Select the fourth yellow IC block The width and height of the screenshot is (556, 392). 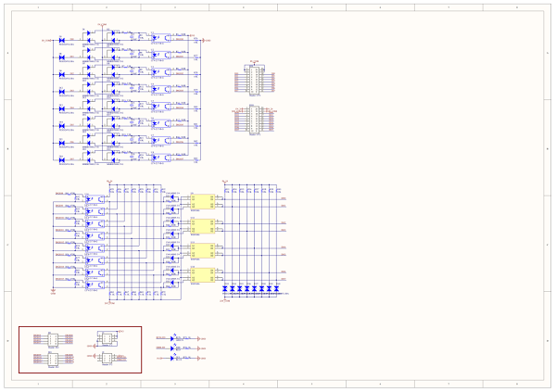click(202, 275)
